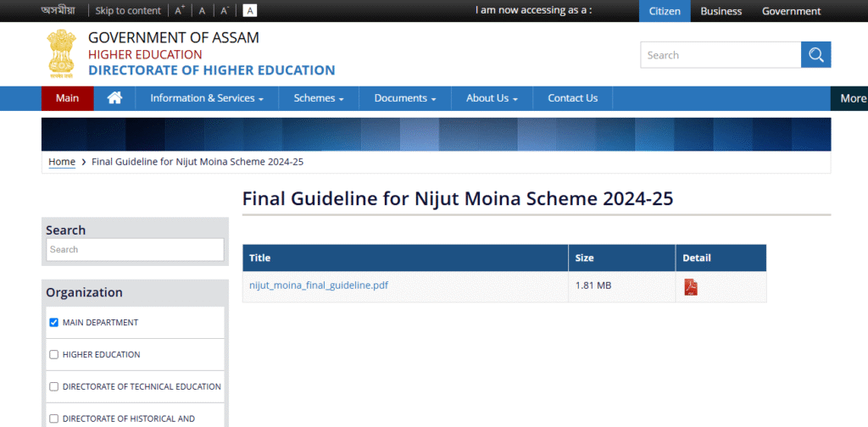Click the Title column header
The width and height of the screenshot is (868, 427).
pyautogui.click(x=405, y=258)
